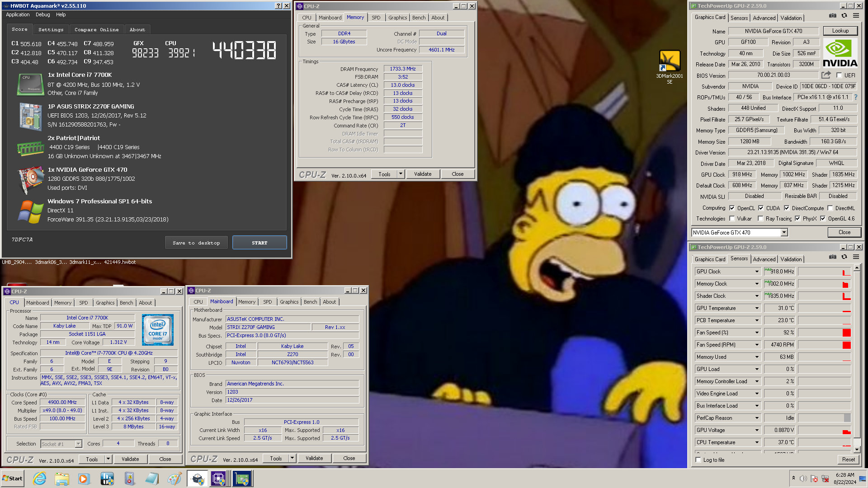Screen dimensions: 868x488
Task: Open Windows Explorer folder from the taskbar
Action: [x=62, y=479]
